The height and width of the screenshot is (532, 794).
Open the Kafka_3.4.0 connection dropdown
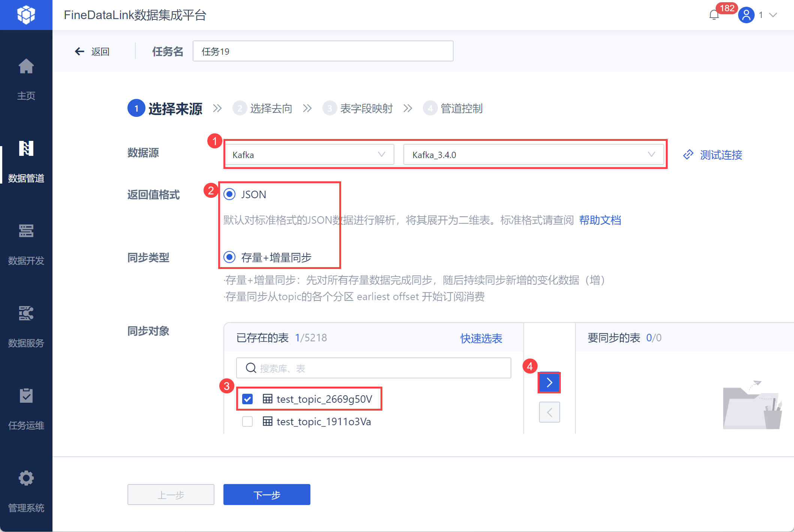[x=533, y=155]
